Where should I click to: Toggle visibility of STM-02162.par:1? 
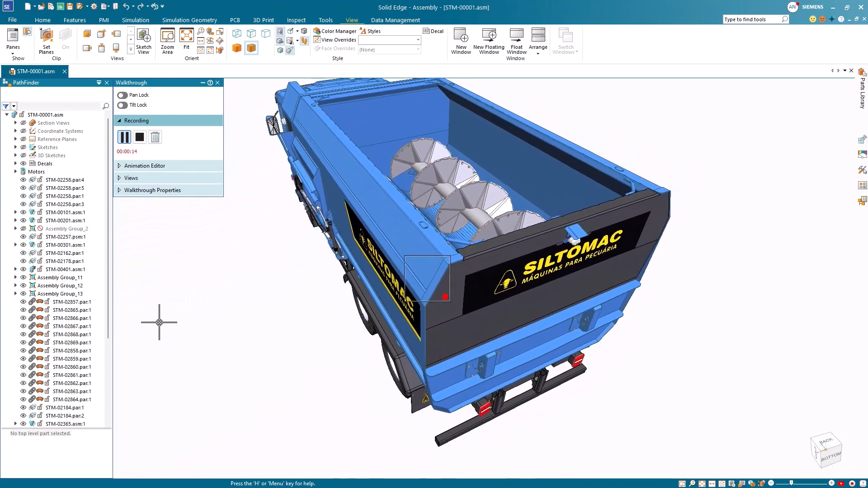coord(23,253)
